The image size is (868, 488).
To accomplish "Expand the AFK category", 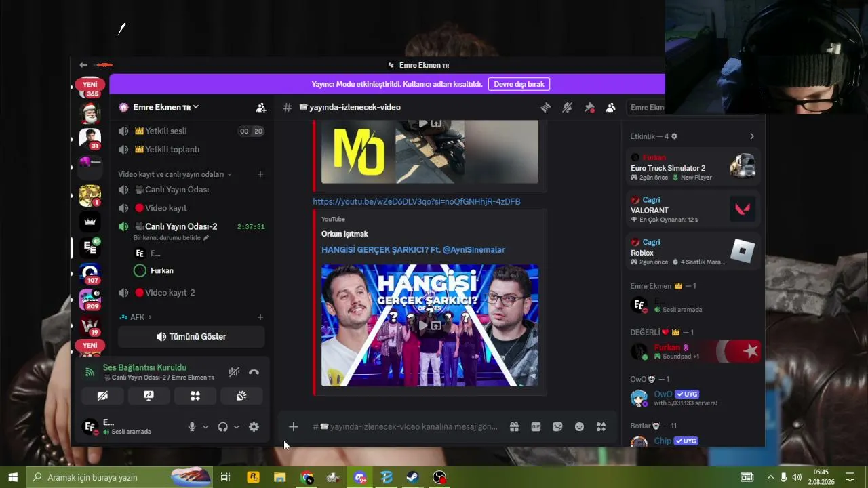I will (x=136, y=317).
